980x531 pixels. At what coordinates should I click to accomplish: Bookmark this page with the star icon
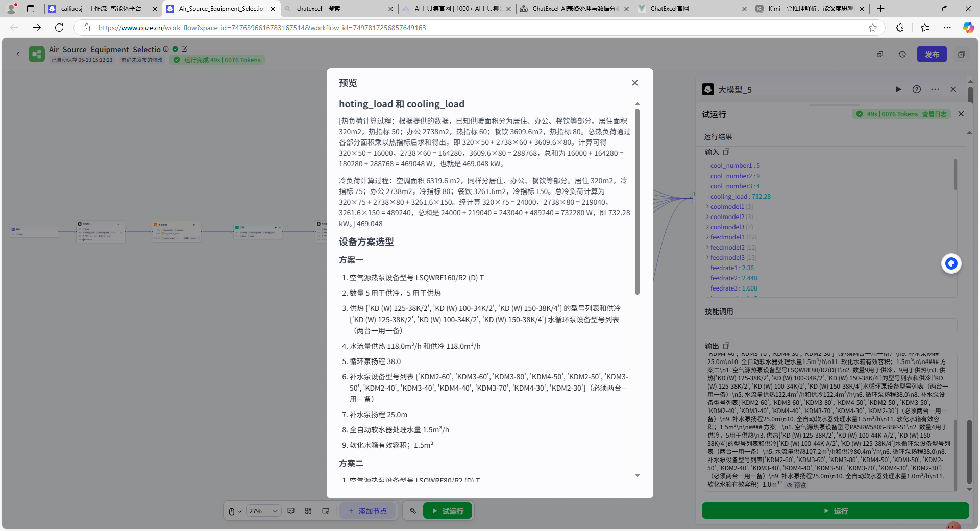[873, 28]
